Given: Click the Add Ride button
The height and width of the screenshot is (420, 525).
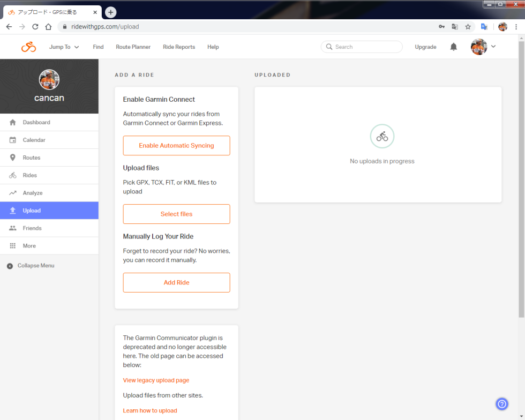Looking at the screenshot, I should (x=176, y=282).
